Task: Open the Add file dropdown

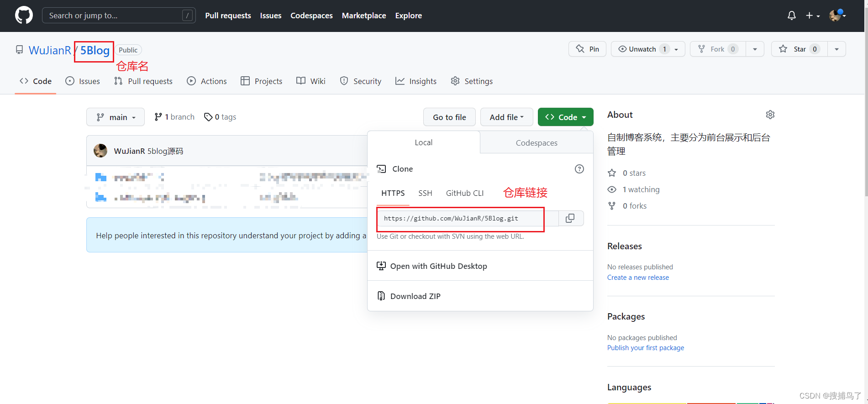Action: pyautogui.click(x=506, y=117)
